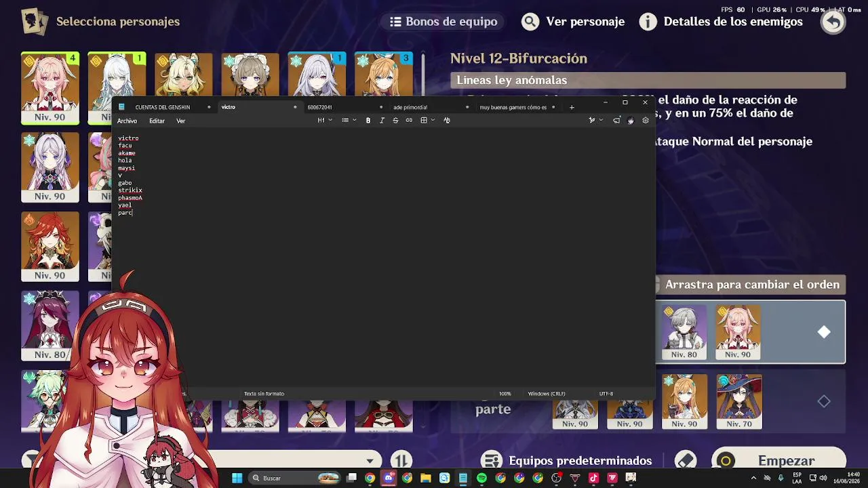
Task: Select the red-haired Niv. 90 character
Action: pos(50,247)
